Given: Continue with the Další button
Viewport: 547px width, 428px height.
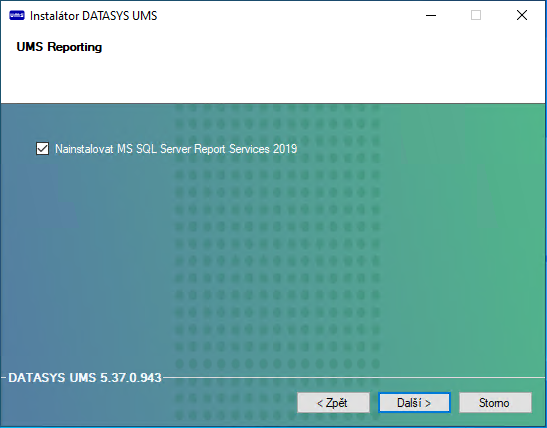Looking at the screenshot, I should (x=414, y=403).
